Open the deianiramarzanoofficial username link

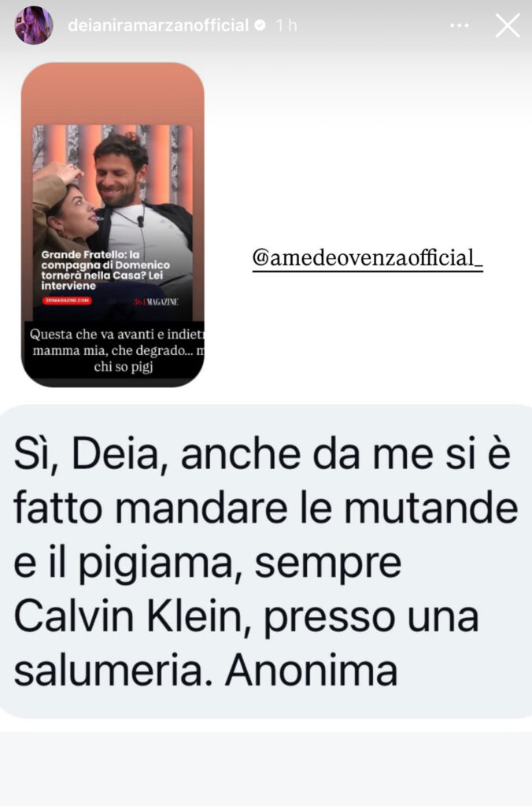[x=158, y=24]
